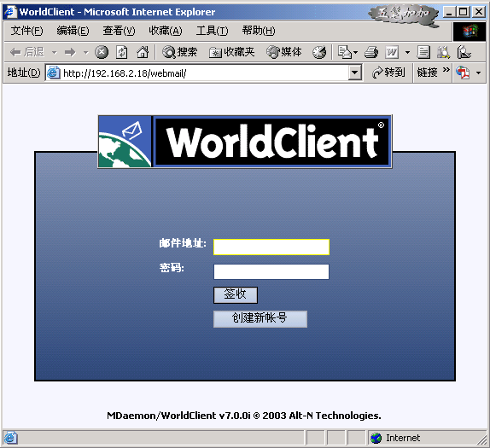Image resolution: width=490 pixels, height=448 pixels.
Task: Open the Media (媒体) toolbar button
Action: [x=283, y=52]
